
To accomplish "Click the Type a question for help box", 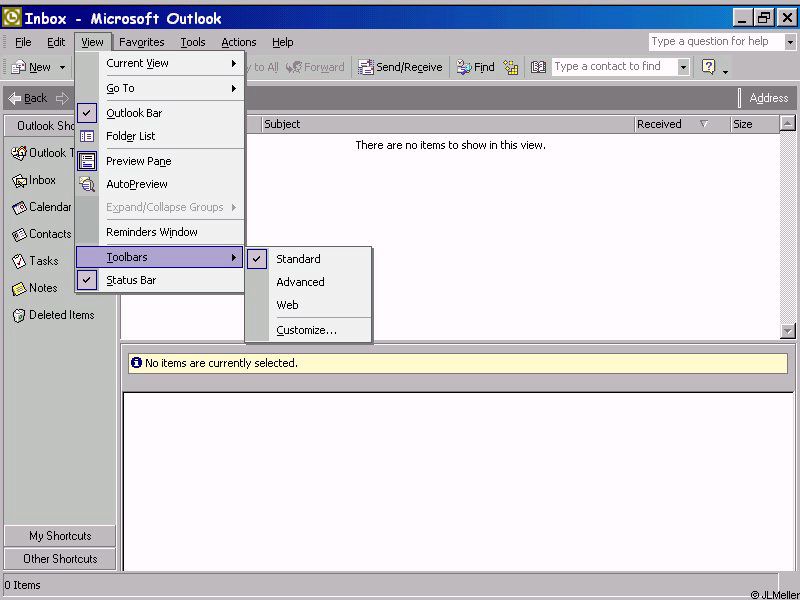I will (x=714, y=42).
